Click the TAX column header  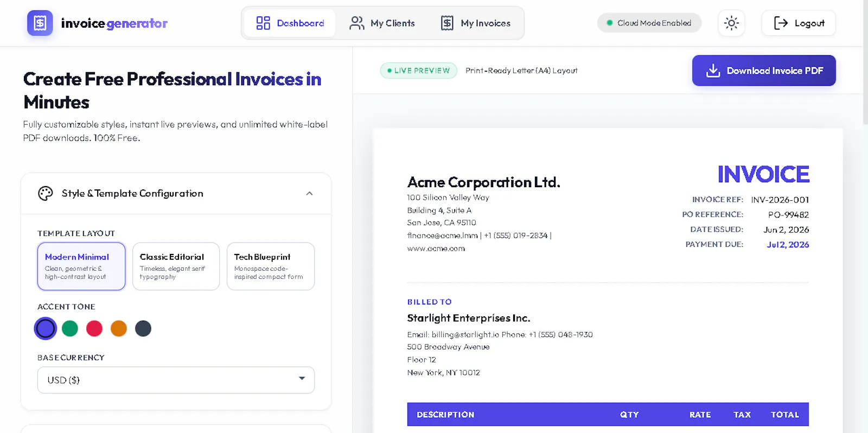pos(742,415)
